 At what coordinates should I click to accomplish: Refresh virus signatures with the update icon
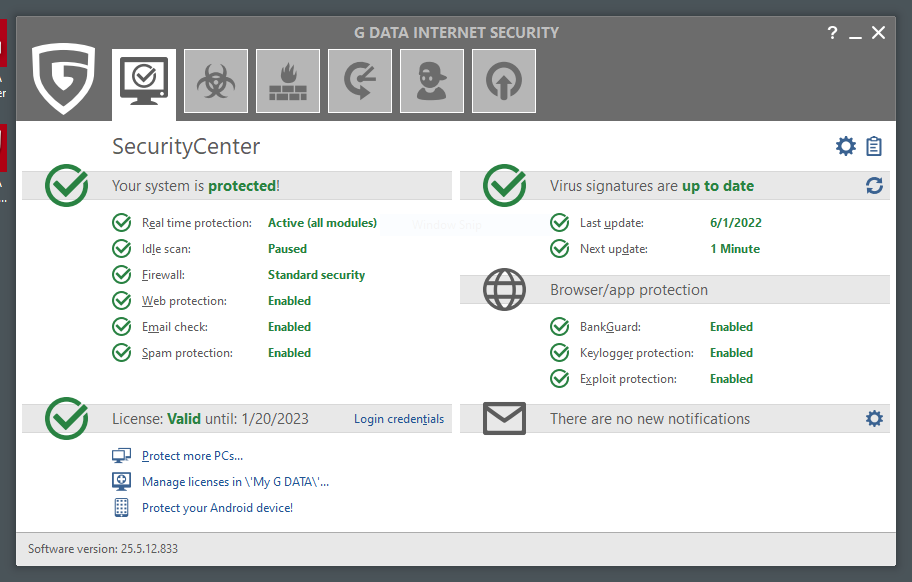click(874, 186)
